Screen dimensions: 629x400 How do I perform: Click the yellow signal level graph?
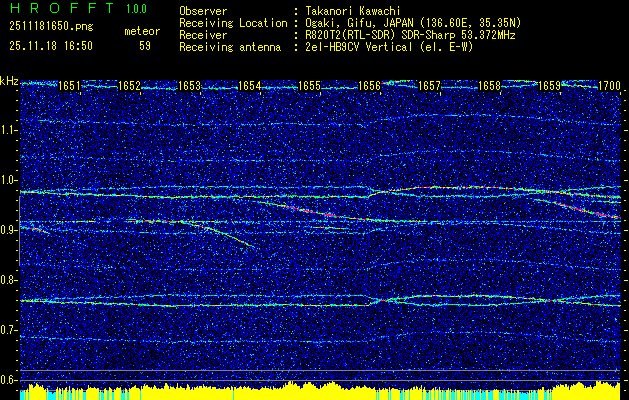coord(320,390)
